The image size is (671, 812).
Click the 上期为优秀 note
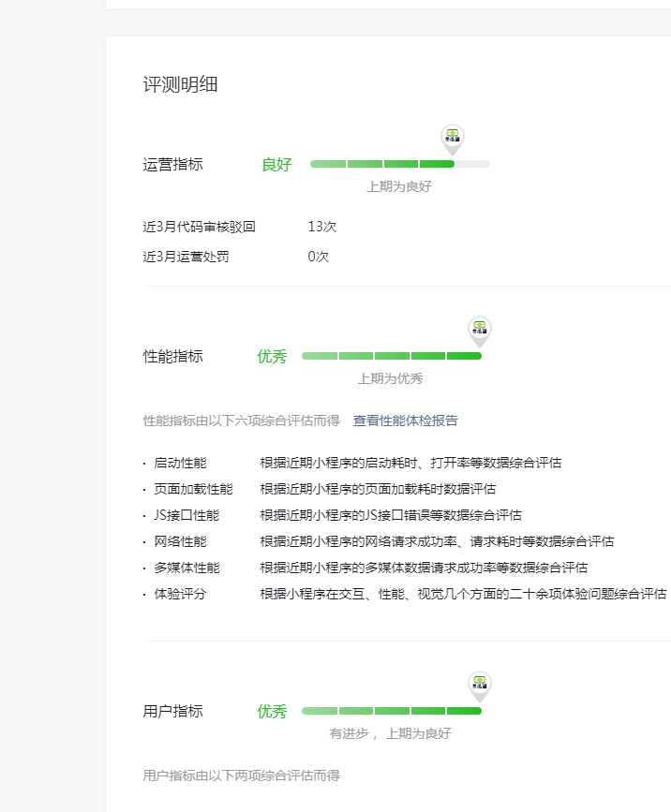(390, 378)
